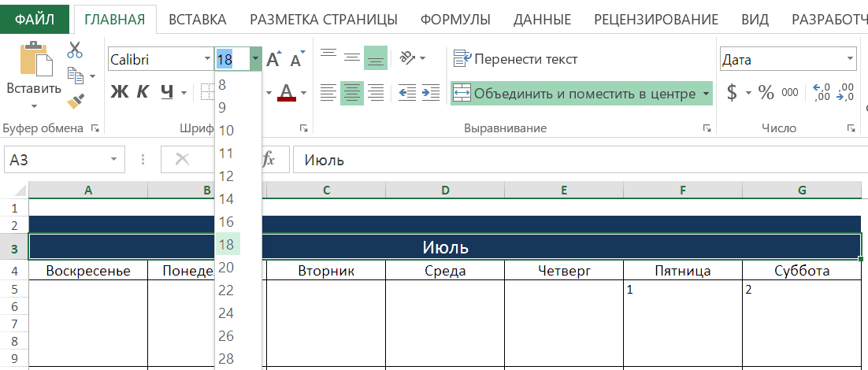Decrease indent in the alignment group
Screen dimensions: 868x370
tap(407, 92)
